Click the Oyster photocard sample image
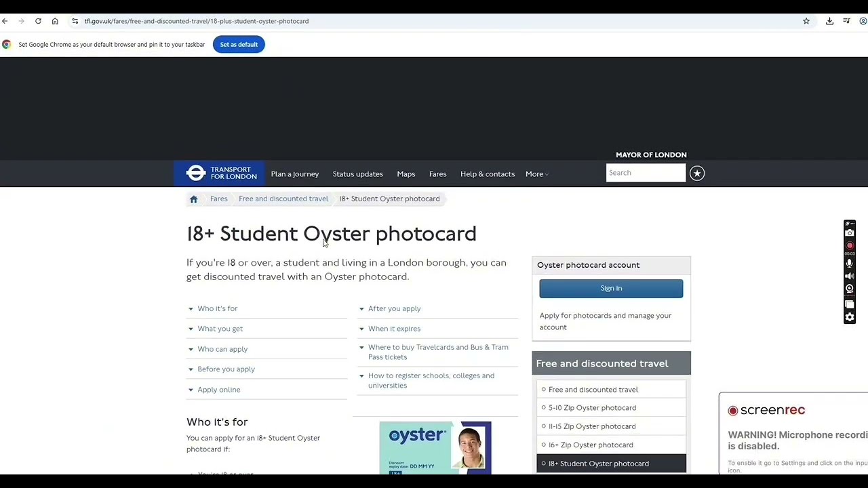 [435, 447]
